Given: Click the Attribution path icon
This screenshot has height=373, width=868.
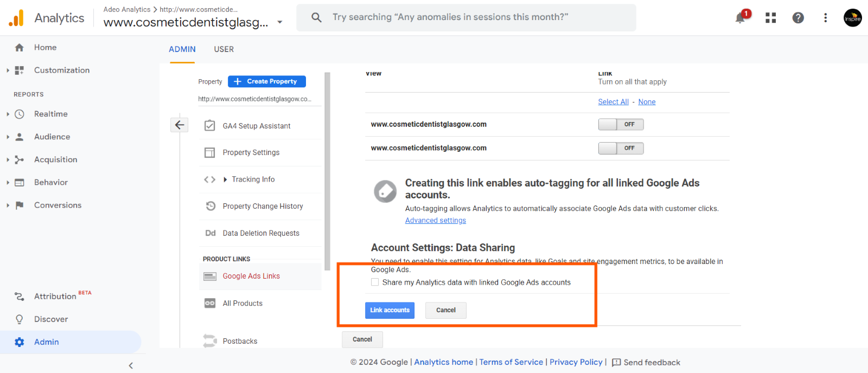Looking at the screenshot, I should pyautogui.click(x=20, y=297).
